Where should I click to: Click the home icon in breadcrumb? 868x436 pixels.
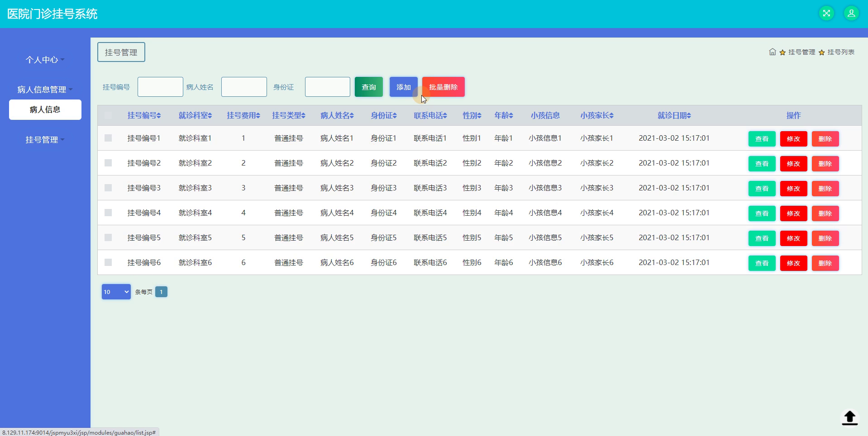(x=773, y=52)
